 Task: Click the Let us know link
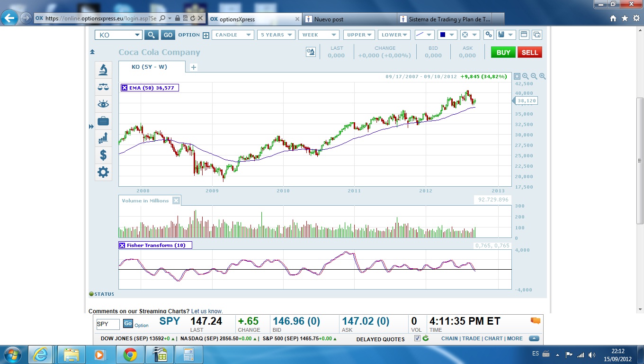tap(207, 311)
